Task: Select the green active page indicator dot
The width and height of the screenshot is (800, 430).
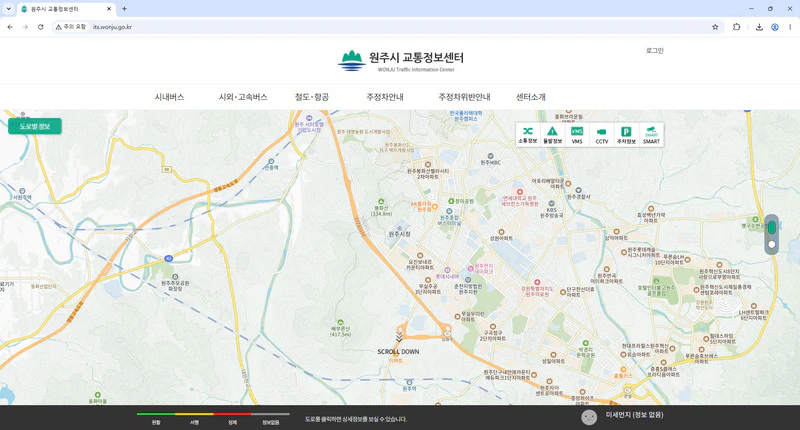Action: pyautogui.click(x=771, y=227)
